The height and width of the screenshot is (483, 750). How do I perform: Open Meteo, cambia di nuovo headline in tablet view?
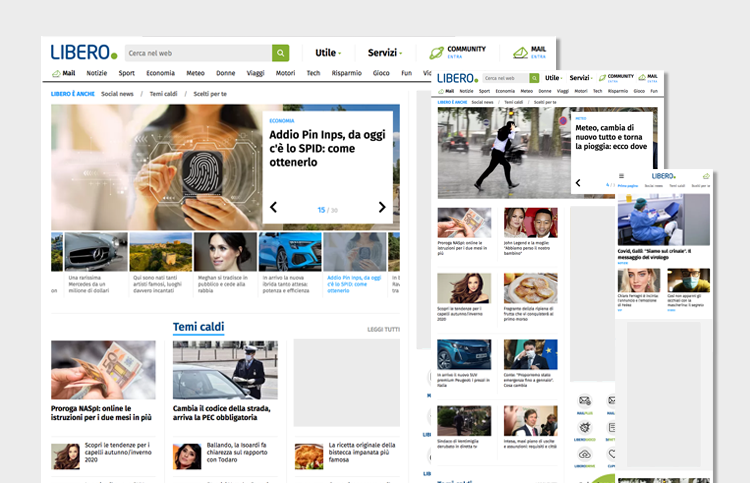pyautogui.click(x=611, y=137)
